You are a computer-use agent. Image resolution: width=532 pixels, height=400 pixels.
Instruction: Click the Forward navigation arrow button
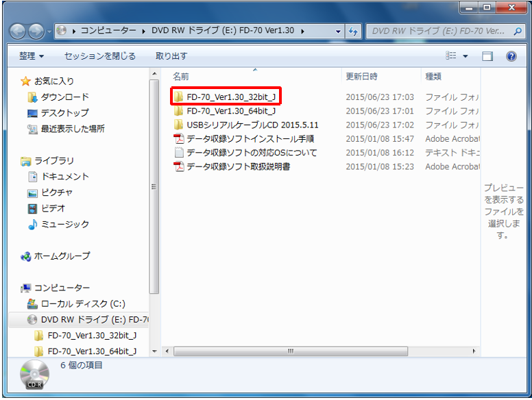36,32
